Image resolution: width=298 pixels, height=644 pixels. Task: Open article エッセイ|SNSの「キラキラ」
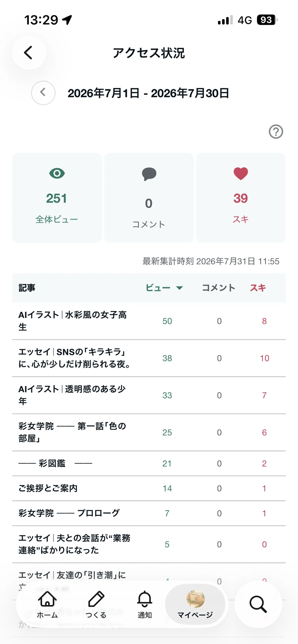149,358
